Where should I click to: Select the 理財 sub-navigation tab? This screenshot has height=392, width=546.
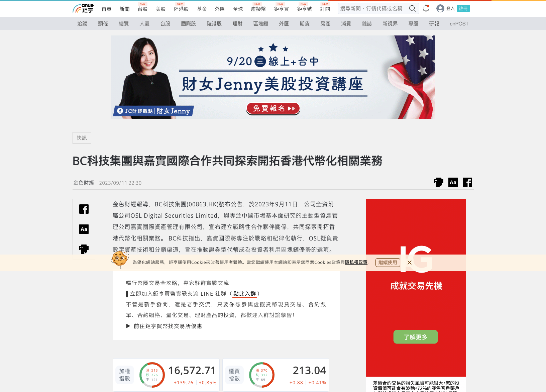pos(237,24)
